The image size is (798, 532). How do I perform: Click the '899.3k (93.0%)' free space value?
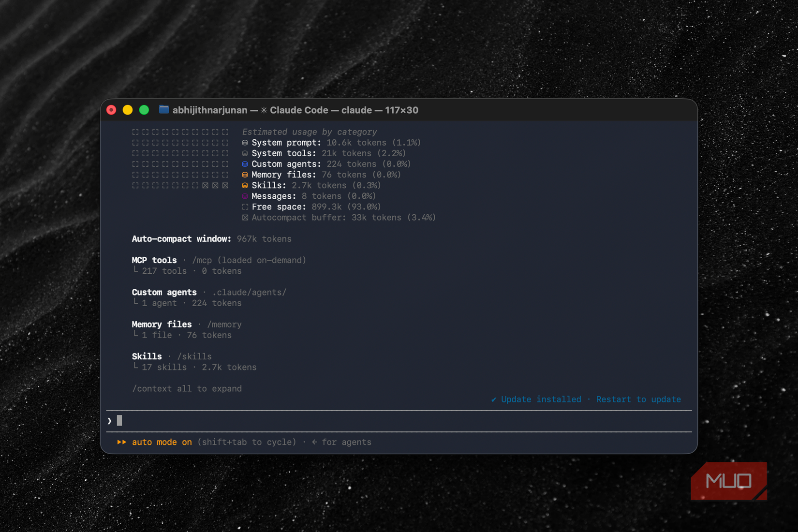pyautogui.click(x=346, y=207)
